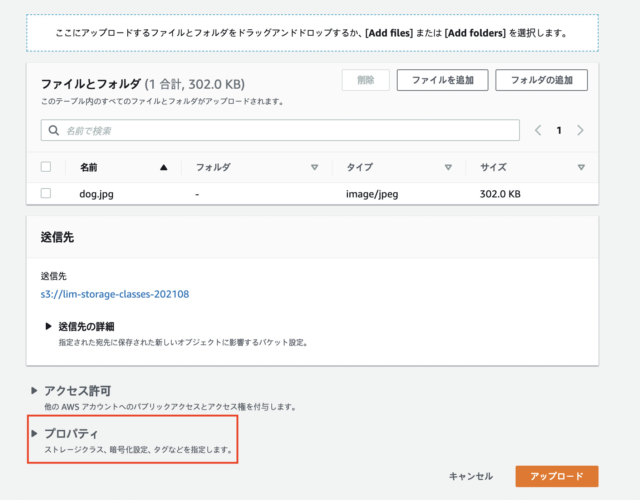Click フォルダ column header label
640x500 pixels.
pos(213,167)
